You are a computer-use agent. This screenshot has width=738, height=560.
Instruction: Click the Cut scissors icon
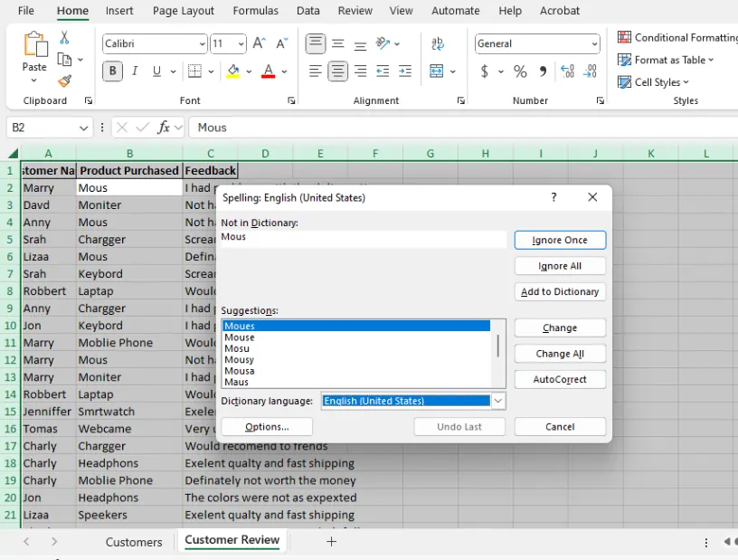coord(64,38)
